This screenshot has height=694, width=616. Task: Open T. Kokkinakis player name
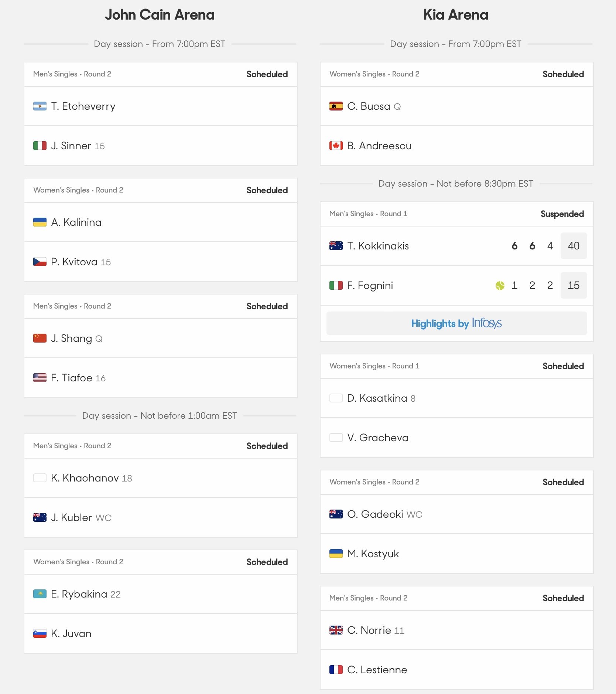point(378,246)
